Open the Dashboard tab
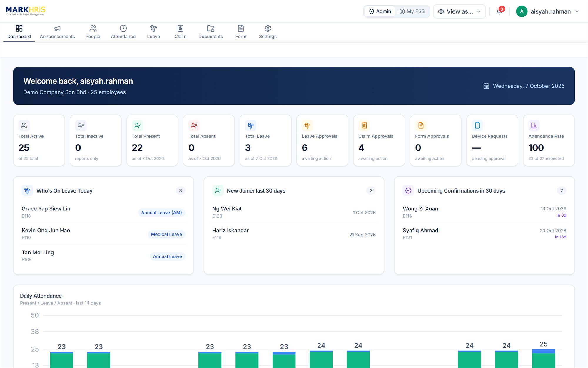588x368 pixels. 19,32
